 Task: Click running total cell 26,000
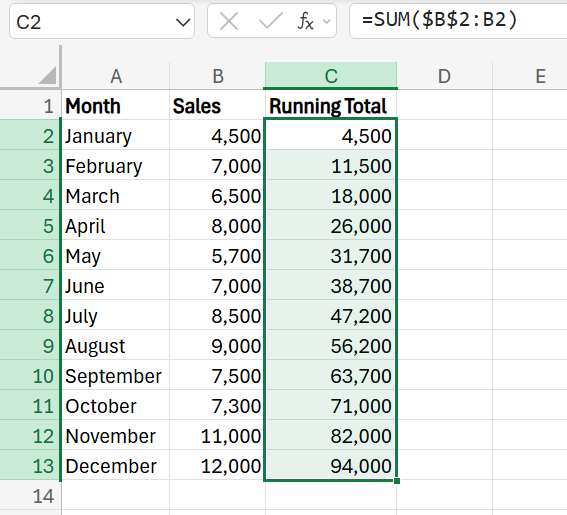click(331, 226)
